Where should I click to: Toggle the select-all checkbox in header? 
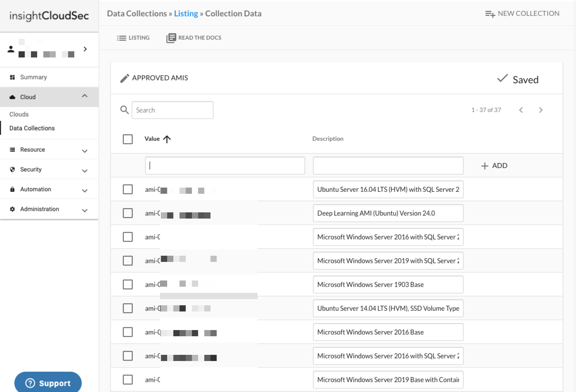(x=128, y=139)
